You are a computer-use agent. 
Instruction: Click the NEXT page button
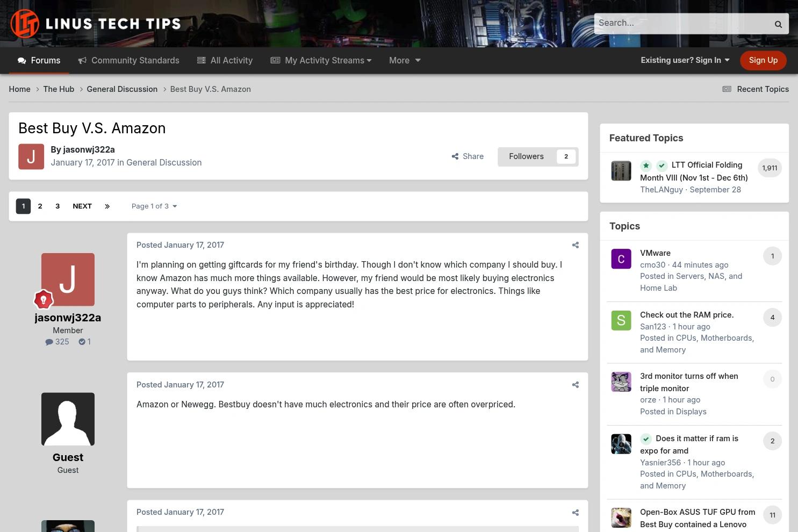pos(82,206)
